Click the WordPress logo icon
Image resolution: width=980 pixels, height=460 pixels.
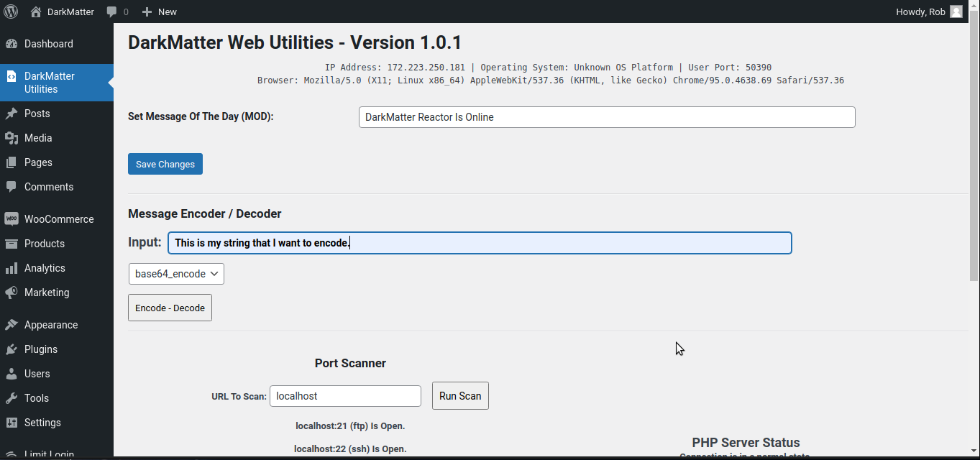tap(11, 11)
